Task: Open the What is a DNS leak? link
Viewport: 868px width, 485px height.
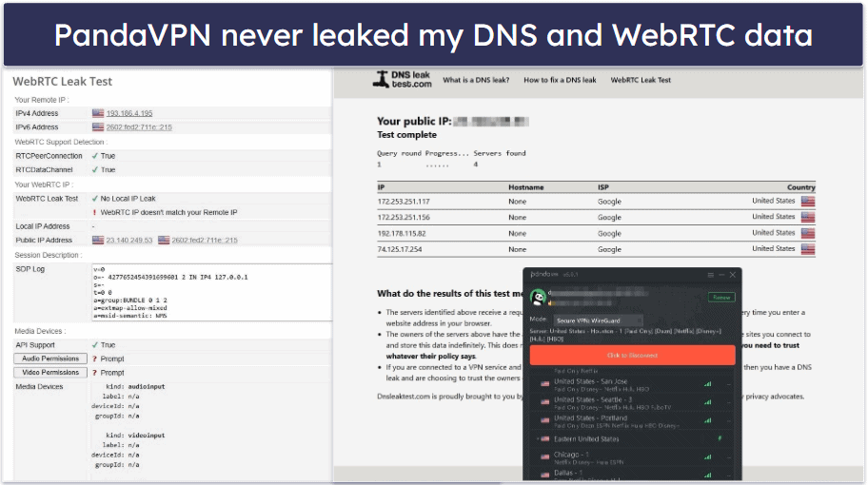Action: tap(476, 80)
